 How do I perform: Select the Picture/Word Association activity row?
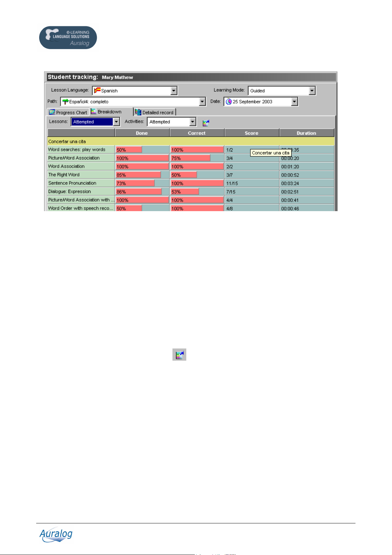tap(191, 158)
